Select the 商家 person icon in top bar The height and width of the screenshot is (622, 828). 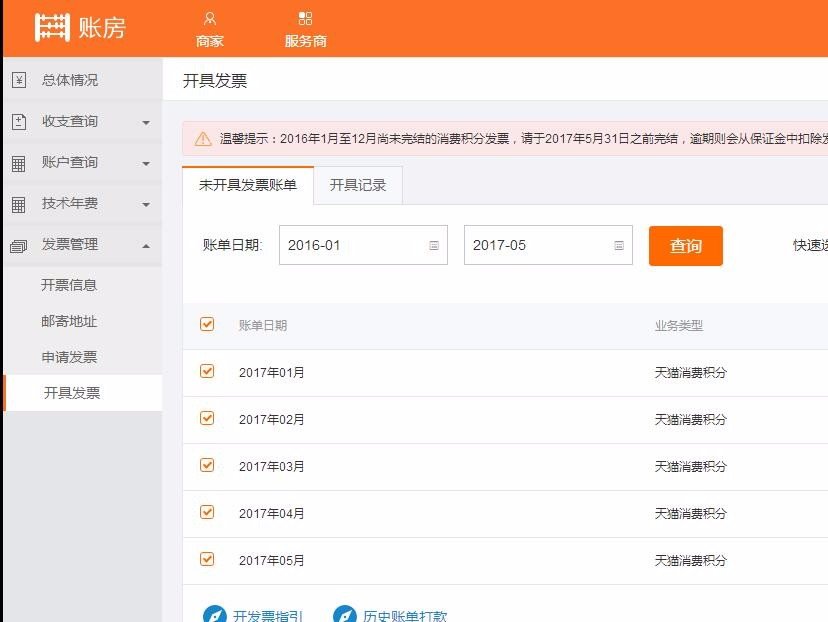pyautogui.click(x=210, y=18)
